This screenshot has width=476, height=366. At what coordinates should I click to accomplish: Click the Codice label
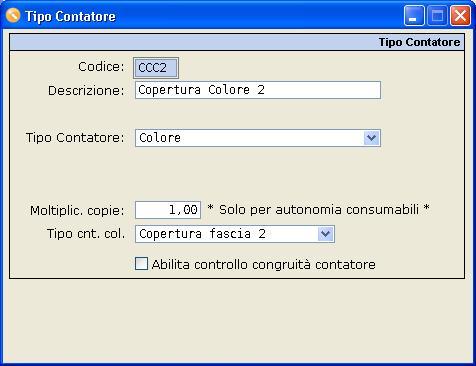click(x=101, y=67)
